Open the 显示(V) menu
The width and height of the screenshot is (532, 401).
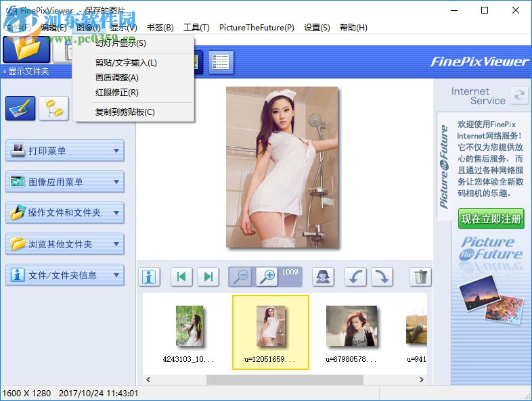(124, 28)
